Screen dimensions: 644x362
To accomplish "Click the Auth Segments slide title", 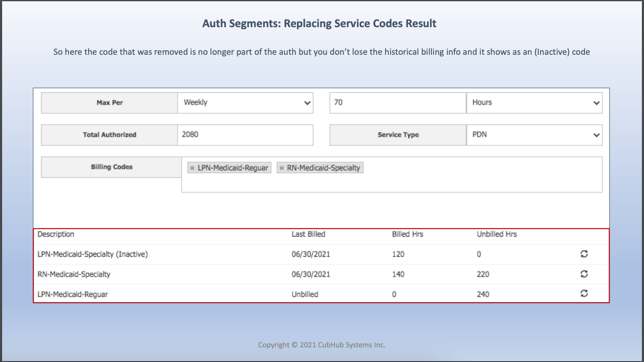I will pyautogui.click(x=319, y=23).
